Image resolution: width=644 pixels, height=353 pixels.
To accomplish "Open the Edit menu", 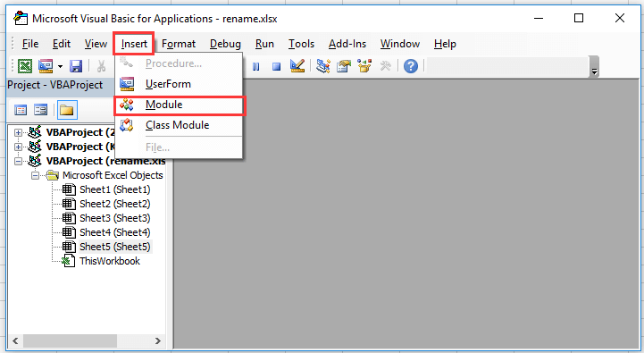I will [x=62, y=44].
